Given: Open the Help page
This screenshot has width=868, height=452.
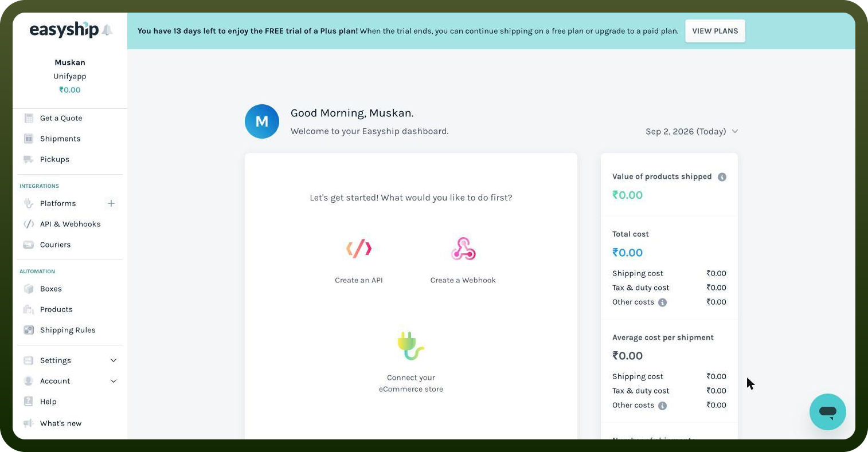Looking at the screenshot, I should tap(48, 402).
